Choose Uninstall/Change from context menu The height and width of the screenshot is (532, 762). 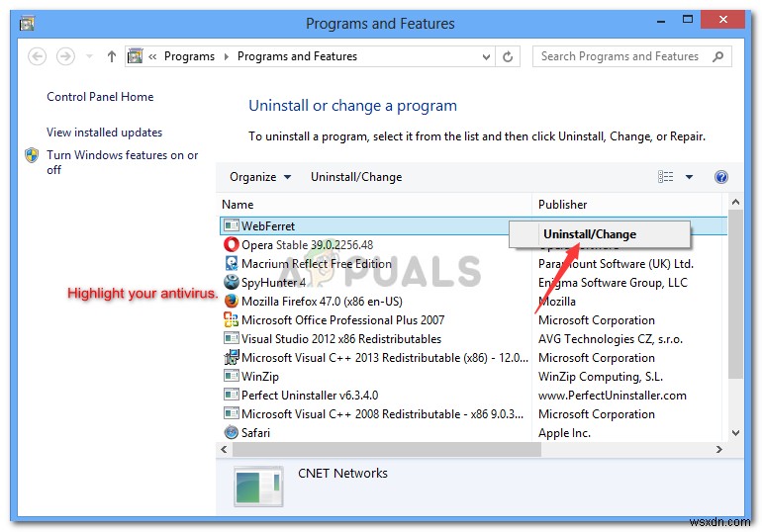point(600,234)
